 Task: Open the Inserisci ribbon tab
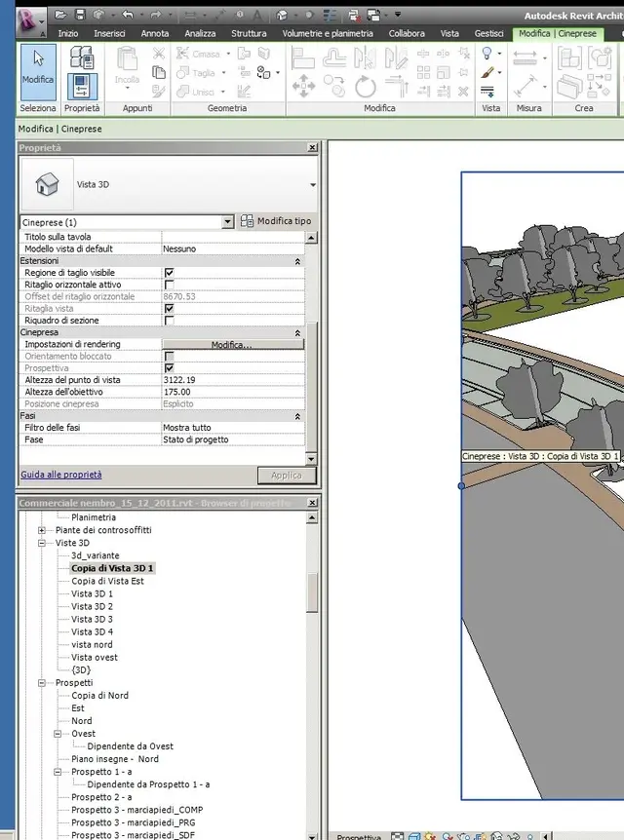coord(109,33)
